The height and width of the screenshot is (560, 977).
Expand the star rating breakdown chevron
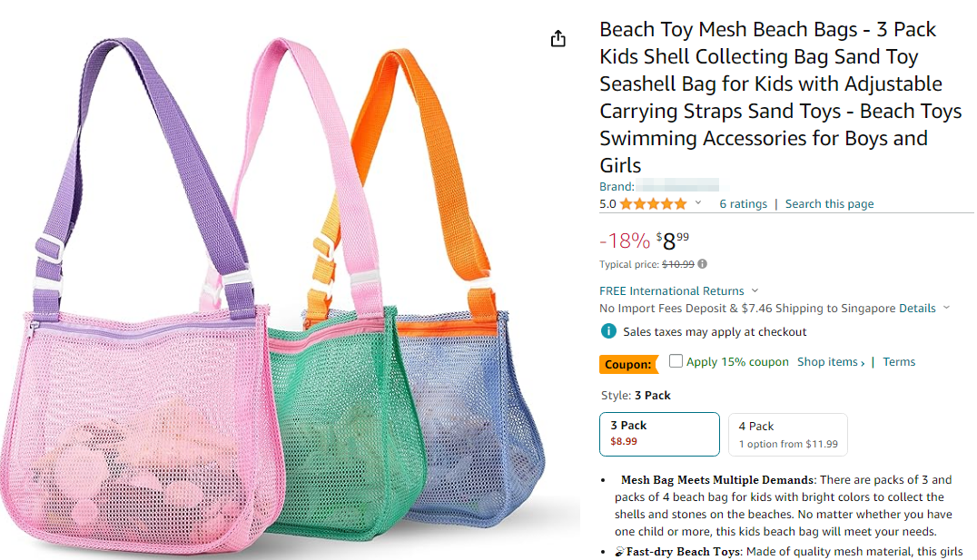(698, 203)
